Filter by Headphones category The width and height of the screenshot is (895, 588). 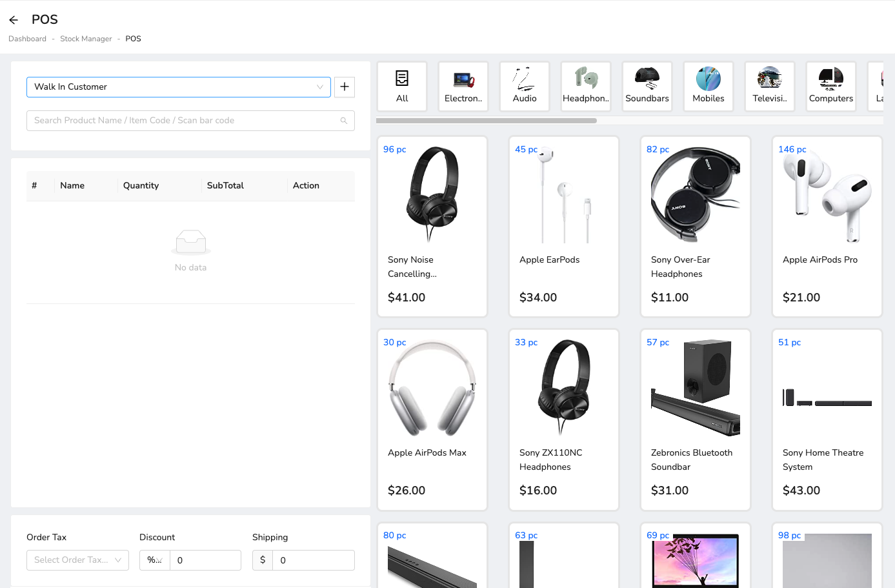(586, 86)
